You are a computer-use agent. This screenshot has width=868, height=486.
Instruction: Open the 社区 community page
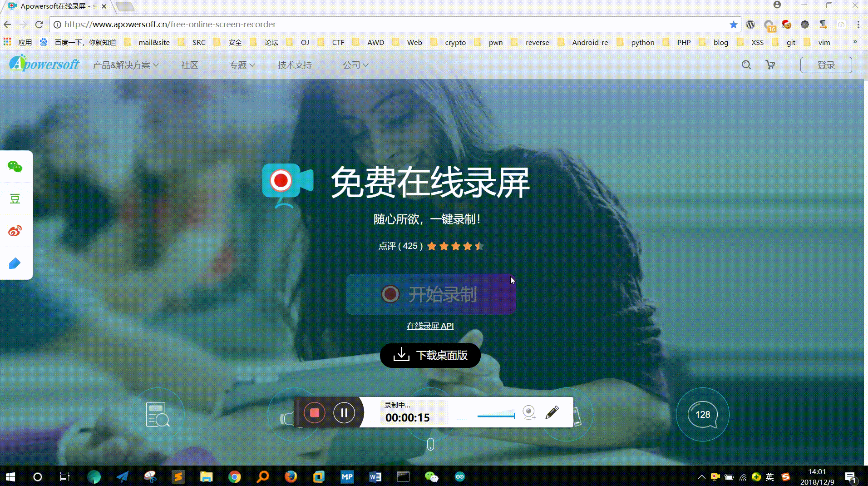point(190,65)
